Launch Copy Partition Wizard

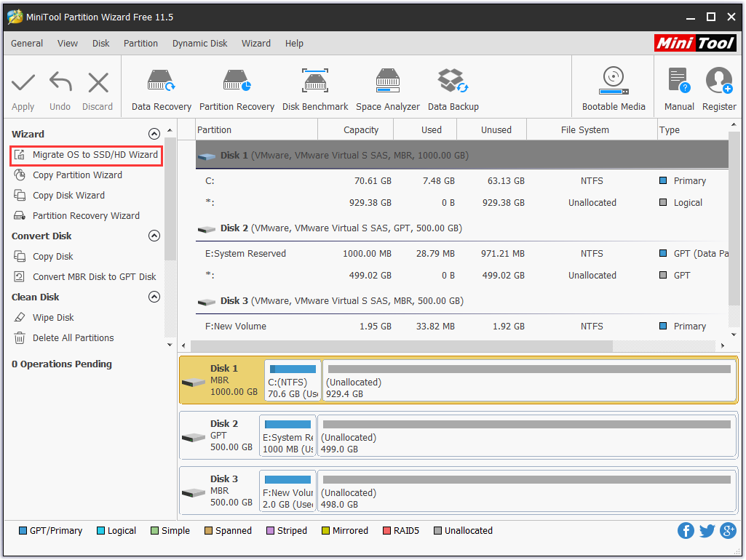tap(77, 175)
